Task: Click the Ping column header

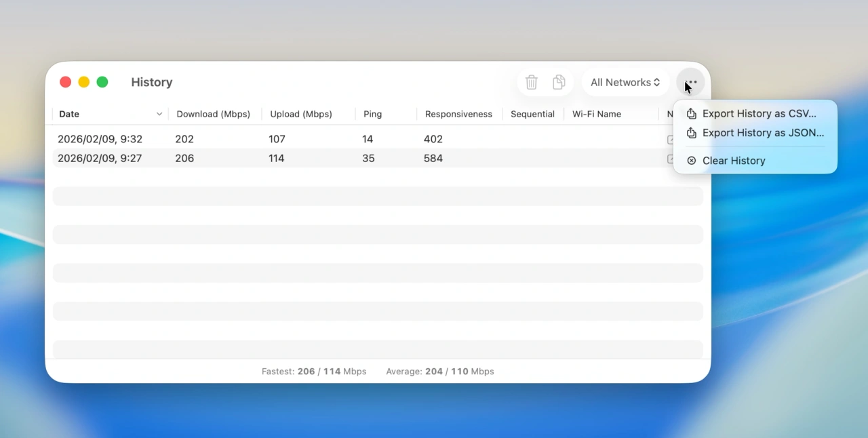Action: point(372,114)
